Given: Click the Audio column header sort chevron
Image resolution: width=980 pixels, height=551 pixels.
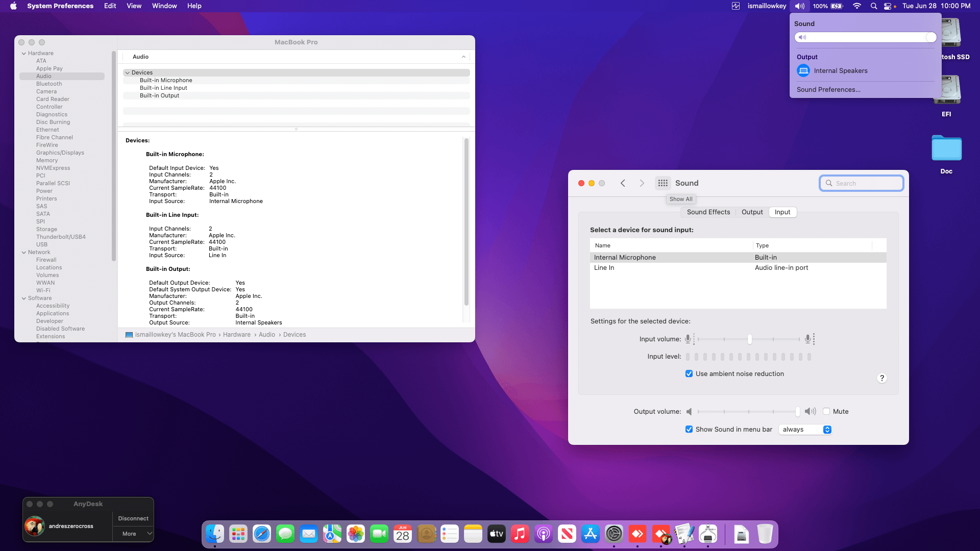Looking at the screenshot, I should (x=463, y=57).
